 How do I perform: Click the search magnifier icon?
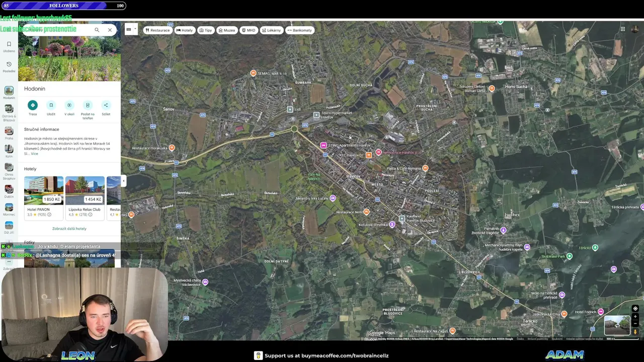[x=97, y=30]
